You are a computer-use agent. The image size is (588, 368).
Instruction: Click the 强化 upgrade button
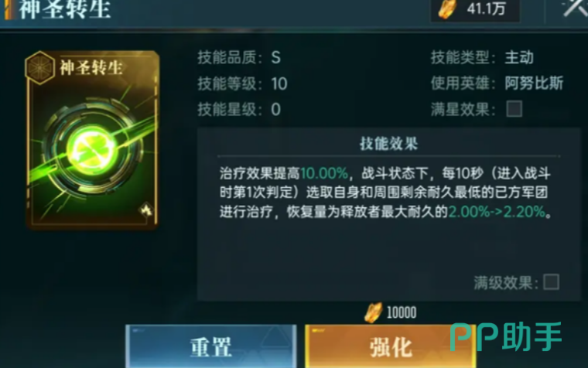pyautogui.click(x=391, y=346)
